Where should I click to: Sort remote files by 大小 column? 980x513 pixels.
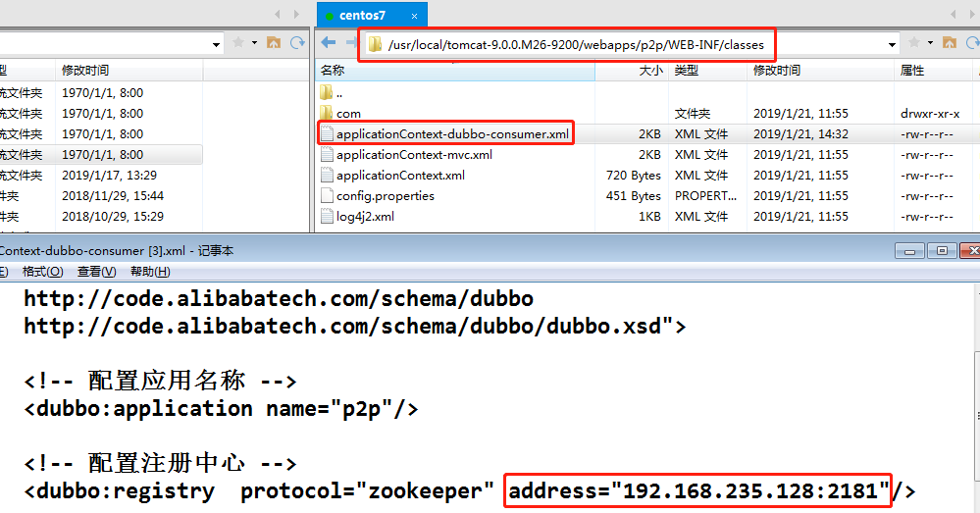[x=650, y=71]
